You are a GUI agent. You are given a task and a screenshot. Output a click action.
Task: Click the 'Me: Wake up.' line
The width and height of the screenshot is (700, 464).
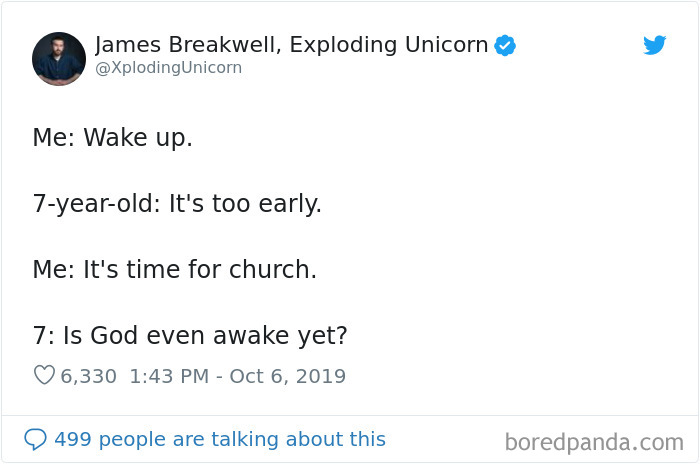[x=112, y=137]
